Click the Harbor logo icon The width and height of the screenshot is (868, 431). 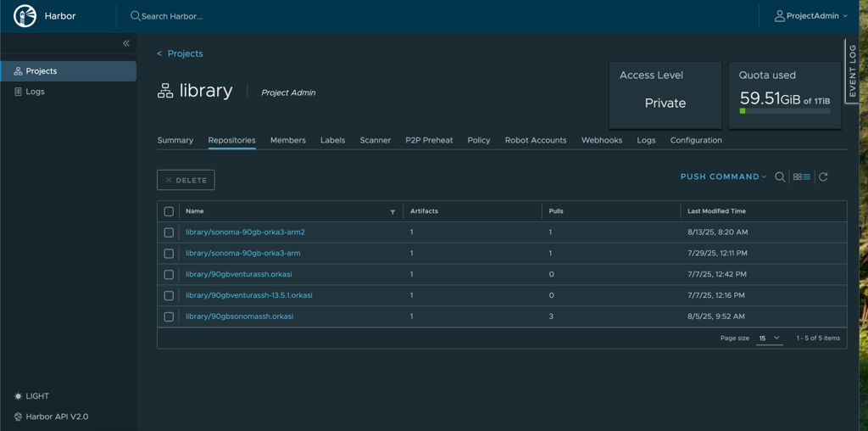click(x=25, y=16)
